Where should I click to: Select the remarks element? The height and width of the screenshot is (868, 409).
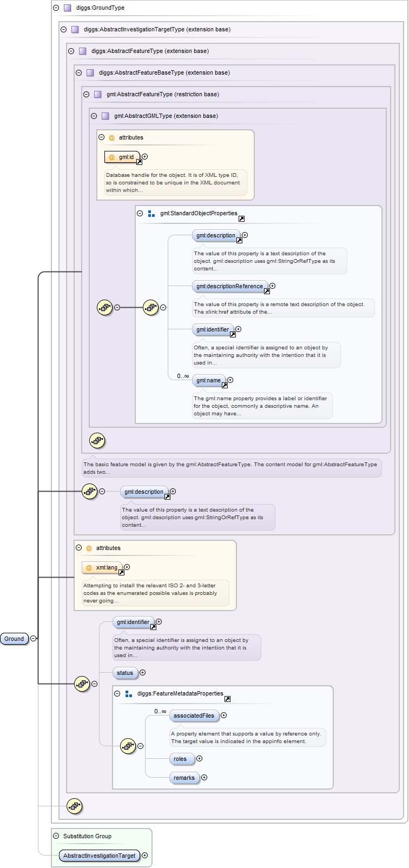184,778
